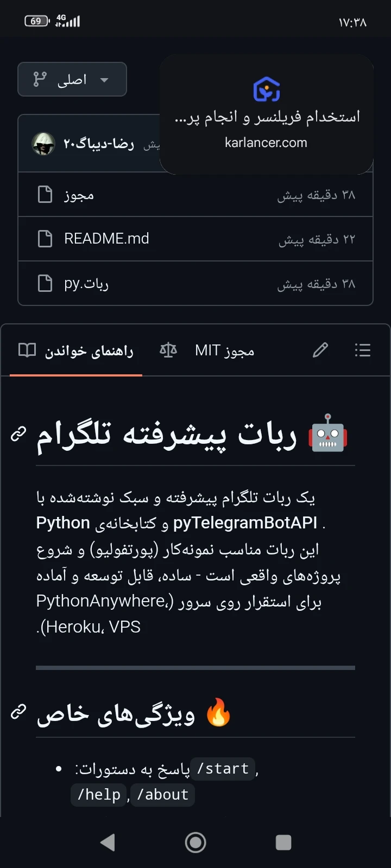Open the outline list icon
The width and height of the screenshot is (391, 868).
pyautogui.click(x=362, y=350)
